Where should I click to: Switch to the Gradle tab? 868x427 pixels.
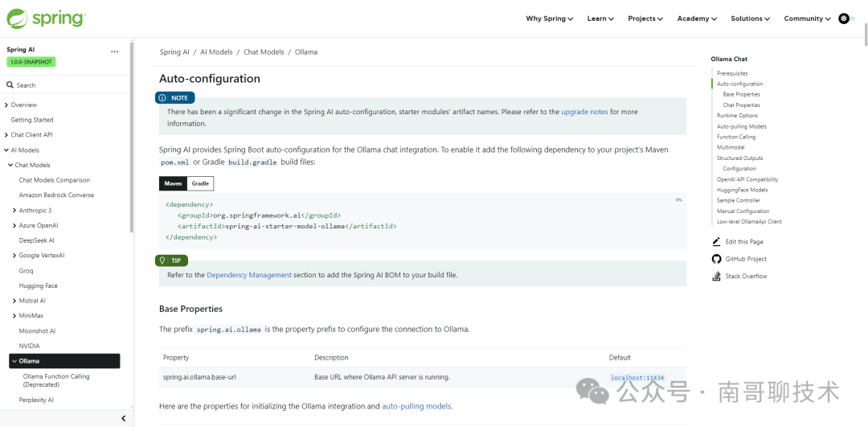click(x=200, y=183)
